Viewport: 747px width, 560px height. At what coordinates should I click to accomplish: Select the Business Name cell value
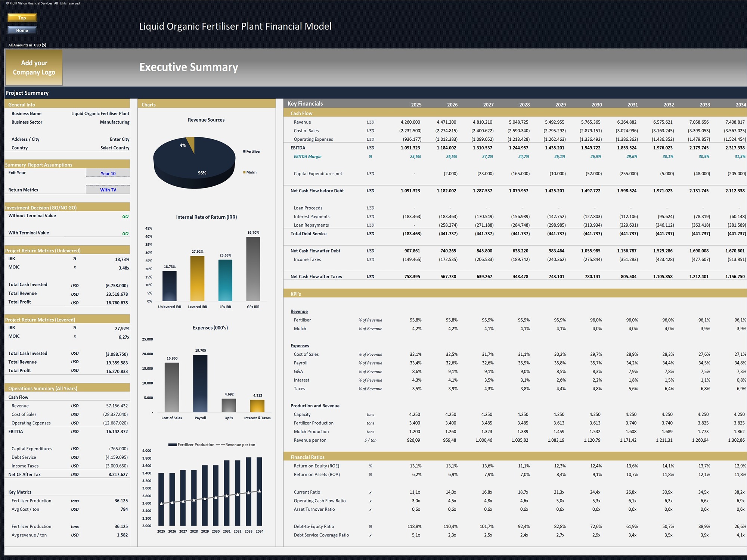point(100,113)
